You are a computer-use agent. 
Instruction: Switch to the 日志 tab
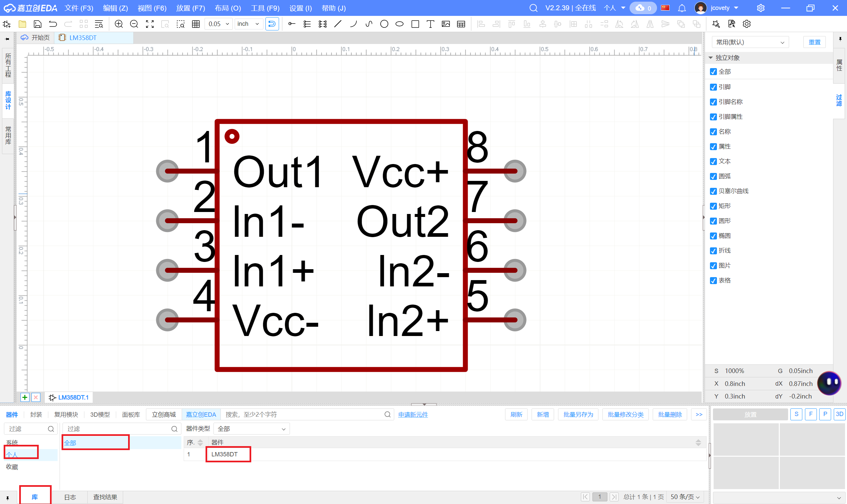point(70,497)
